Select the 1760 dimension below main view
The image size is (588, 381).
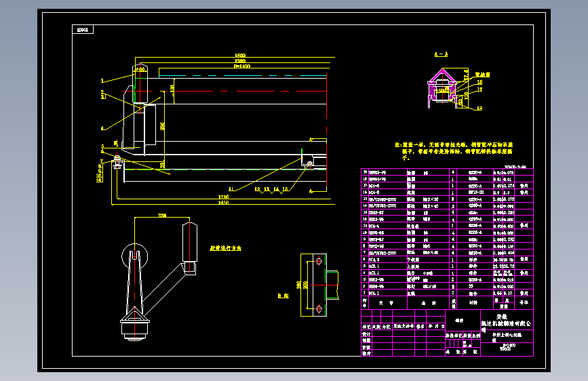[x=224, y=197]
